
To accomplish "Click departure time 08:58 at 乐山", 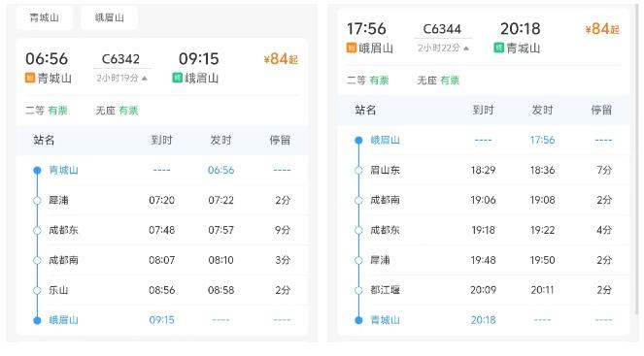I will [220, 290].
